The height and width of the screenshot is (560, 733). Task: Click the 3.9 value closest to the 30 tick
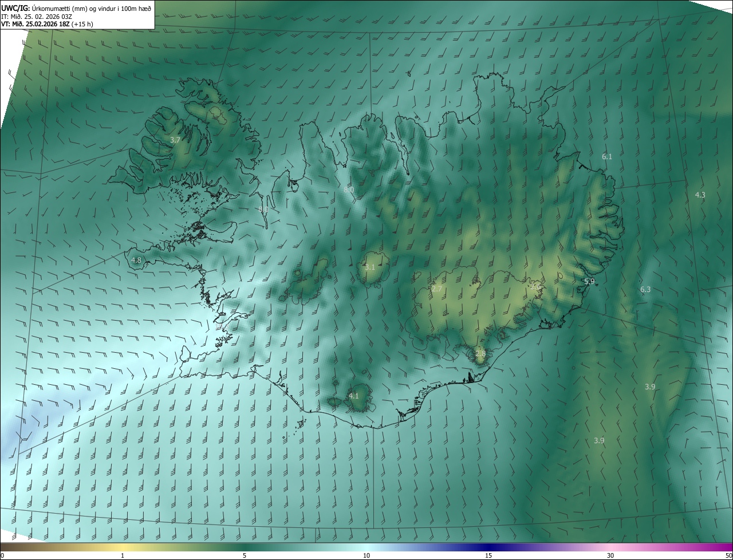tap(599, 440)
